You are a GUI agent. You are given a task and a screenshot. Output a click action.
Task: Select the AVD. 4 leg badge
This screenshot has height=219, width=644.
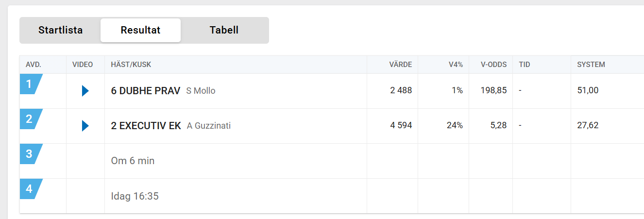tap(30, 189)
